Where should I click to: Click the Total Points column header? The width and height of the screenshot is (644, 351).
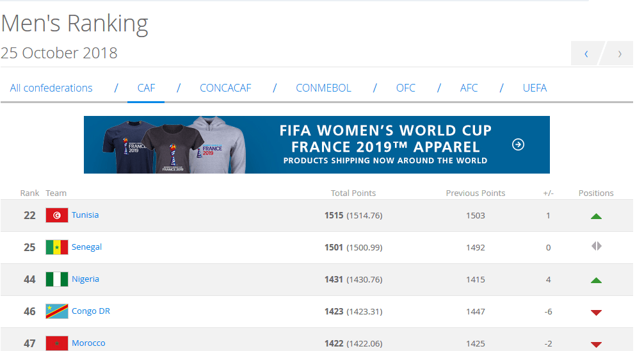pos(353,193)
